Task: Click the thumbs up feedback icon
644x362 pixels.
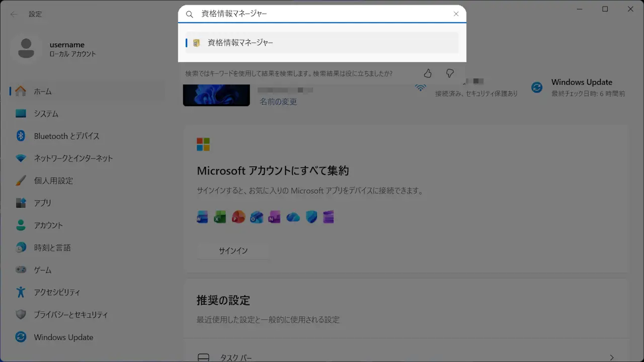Action: (428, 73)
